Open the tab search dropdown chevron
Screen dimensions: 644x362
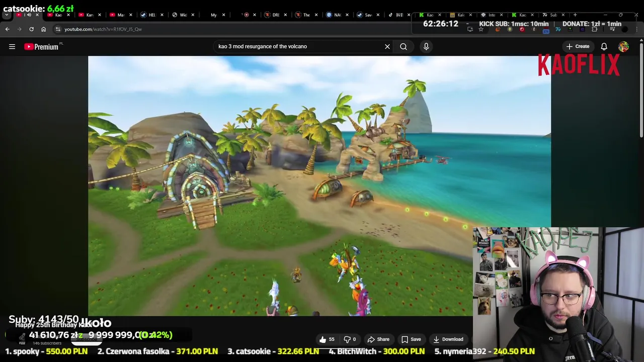point(7,15)
